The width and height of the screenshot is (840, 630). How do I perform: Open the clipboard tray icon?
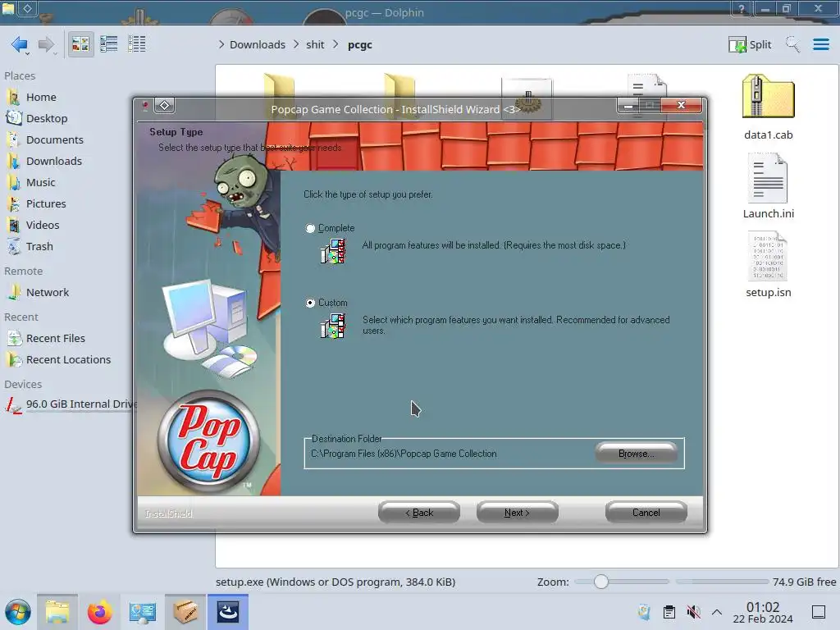pos(669,612)
